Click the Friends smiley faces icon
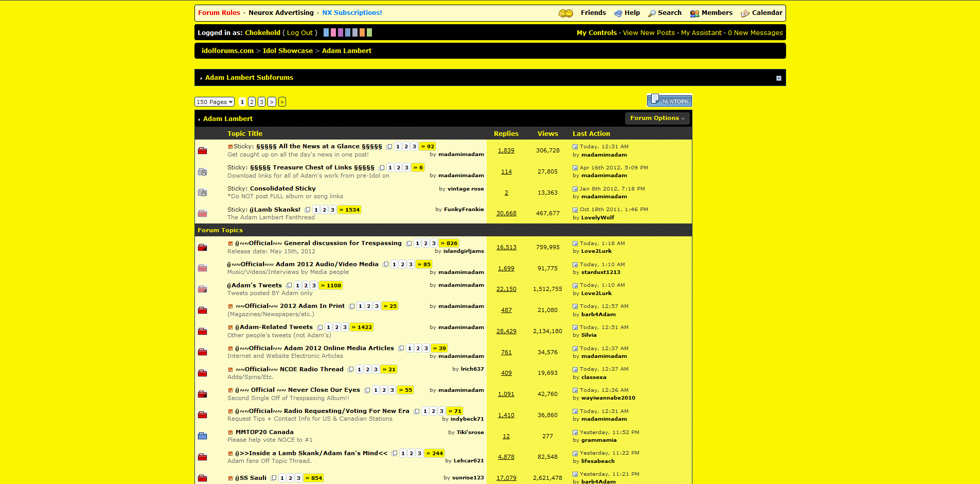 pos(565,13)
